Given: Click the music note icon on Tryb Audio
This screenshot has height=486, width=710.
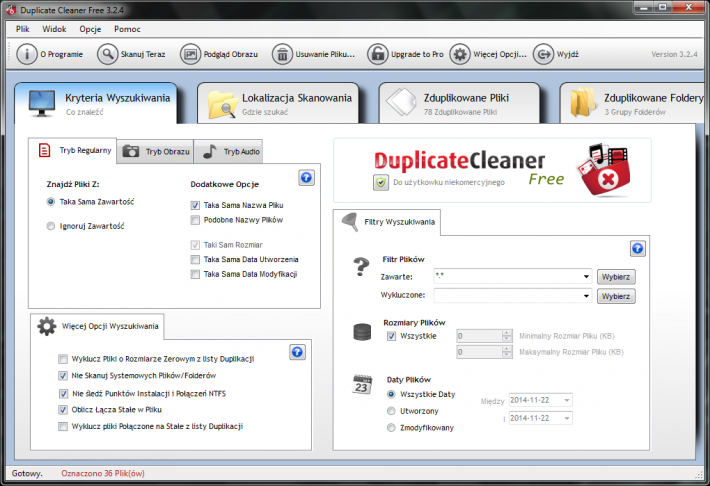Looking at the screenshot, I should tap(210, 151).
